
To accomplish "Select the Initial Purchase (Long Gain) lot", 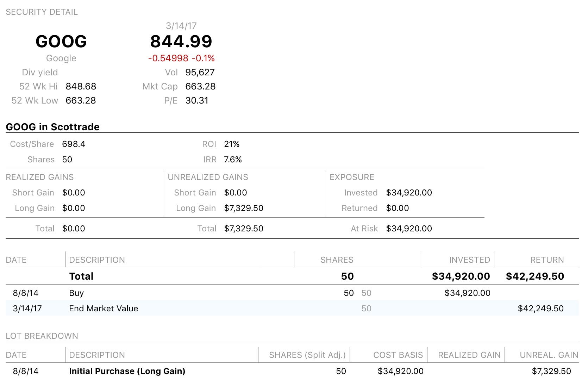I will (127, 371).
